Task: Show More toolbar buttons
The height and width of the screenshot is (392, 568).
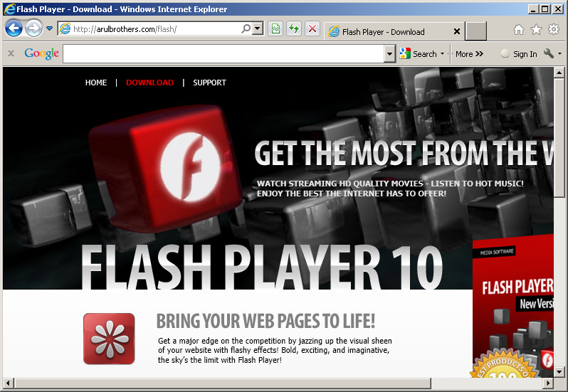Action: pos(470,54)
